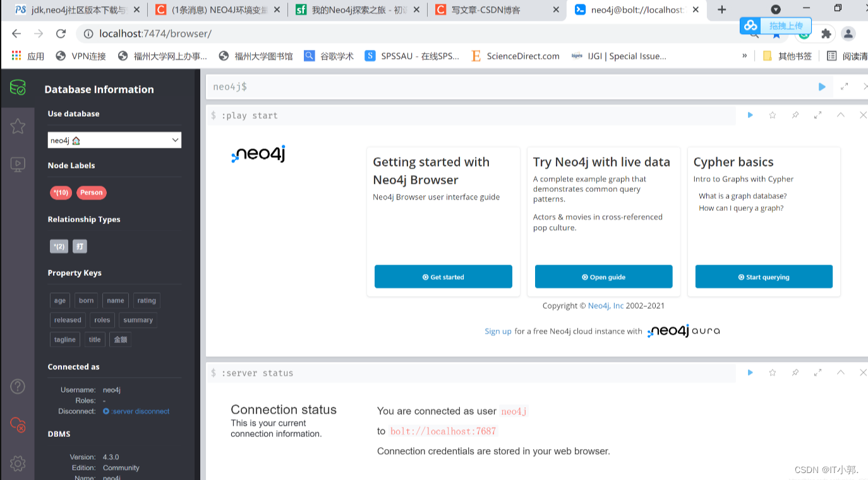Open the Help question mark sidebar icon

pyautogui.click(x=18, y=386)
